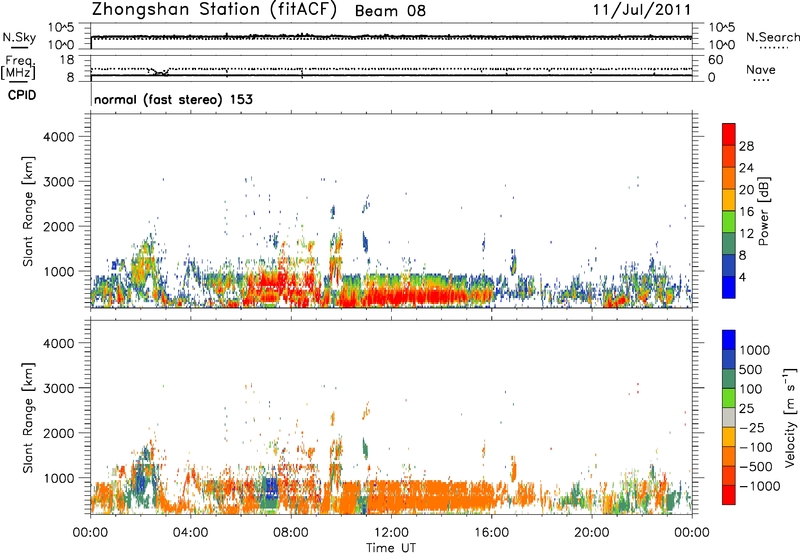This screenshot has width=800, height=554.
Task: Click the "N.Sky" legend label
Action: coord(19,37)
